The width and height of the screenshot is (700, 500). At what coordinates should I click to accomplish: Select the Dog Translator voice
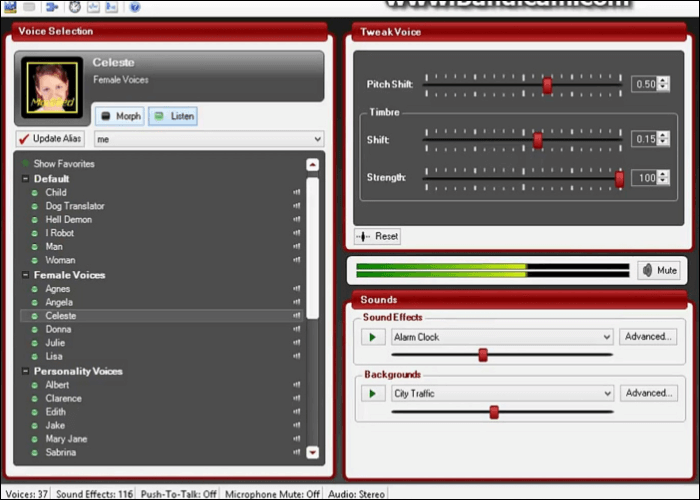162,206
